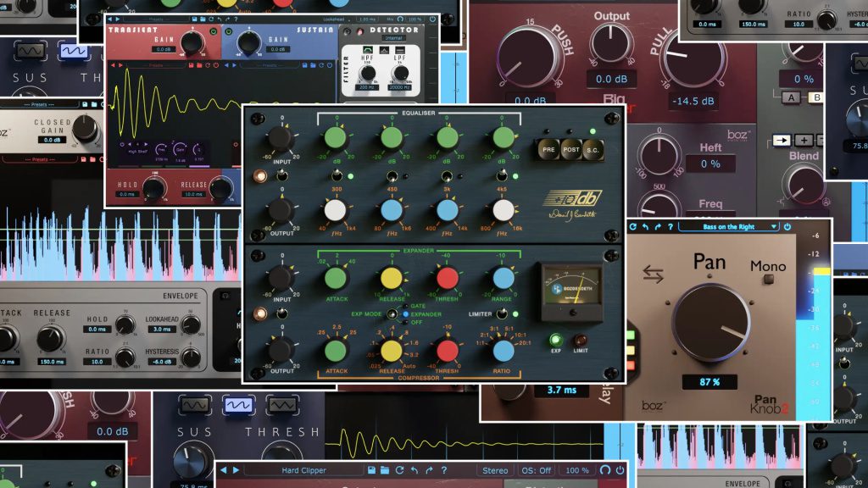Open Detector Internal source dropdown
Screen dimensions: 868x488
(393, 38)
